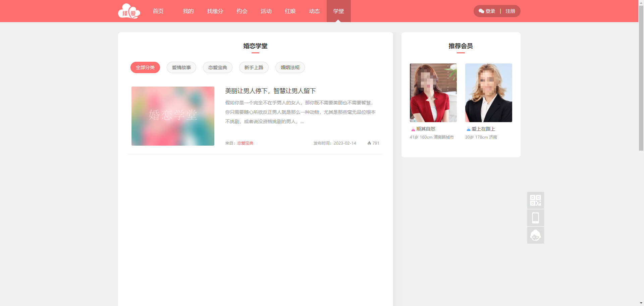644x306 pixels.
Task: Select the 全部分类 category filter
Action: click(145, 67)
